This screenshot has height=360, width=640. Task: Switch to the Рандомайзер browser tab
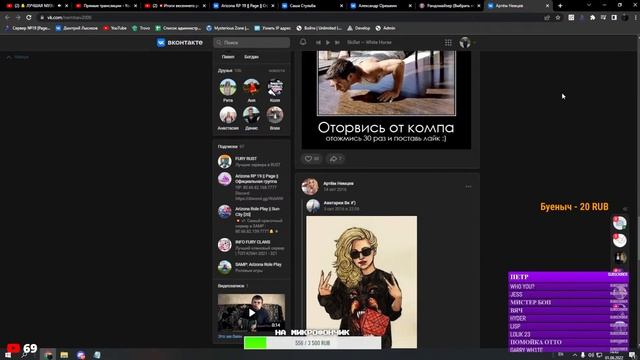(x=450, y=6)
